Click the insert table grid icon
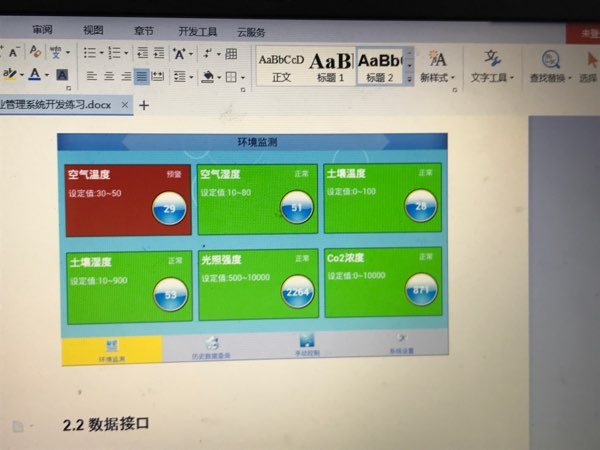The width and height of the screenshot is (600, 450). point(231,54)
